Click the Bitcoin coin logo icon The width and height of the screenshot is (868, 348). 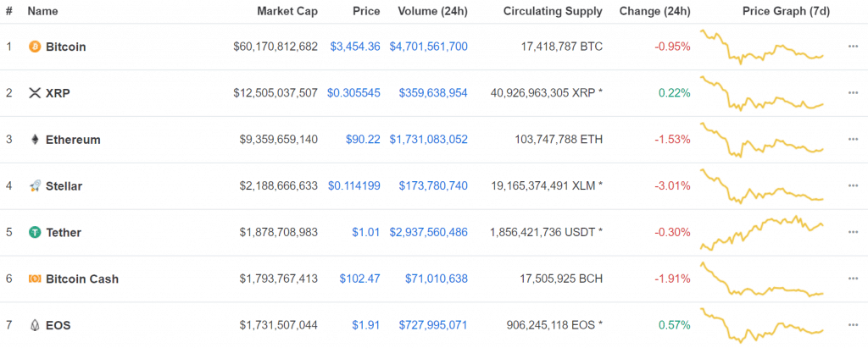point(35,47)
